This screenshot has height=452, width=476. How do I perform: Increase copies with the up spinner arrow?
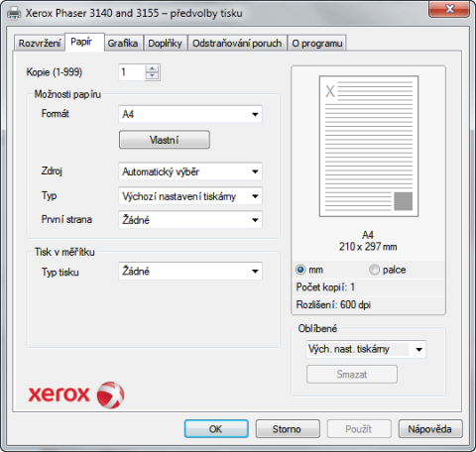(x=152, y=68)
